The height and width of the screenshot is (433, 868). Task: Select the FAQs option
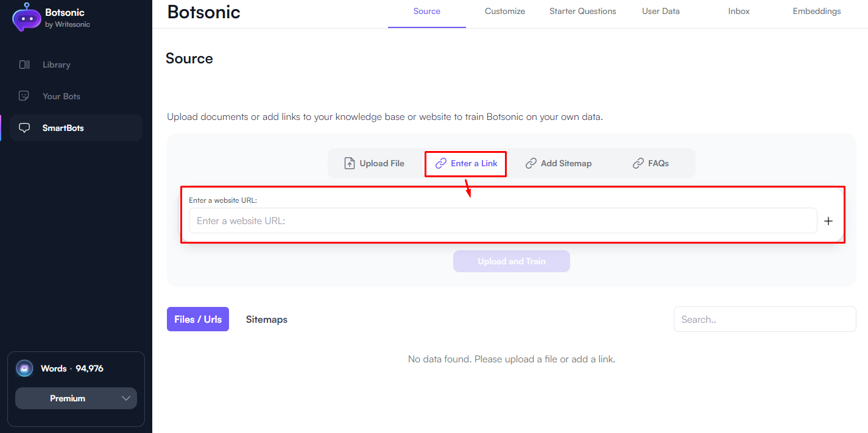tap(651, 163)
